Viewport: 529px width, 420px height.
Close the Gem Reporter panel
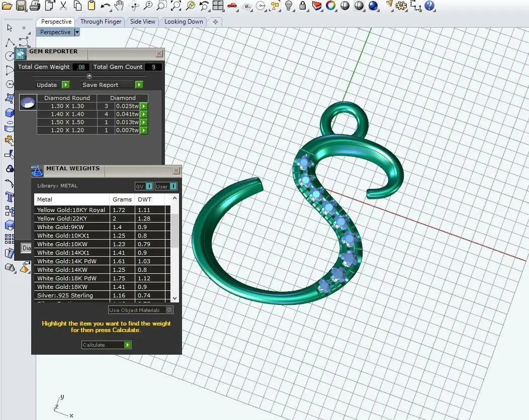point(159,53)
